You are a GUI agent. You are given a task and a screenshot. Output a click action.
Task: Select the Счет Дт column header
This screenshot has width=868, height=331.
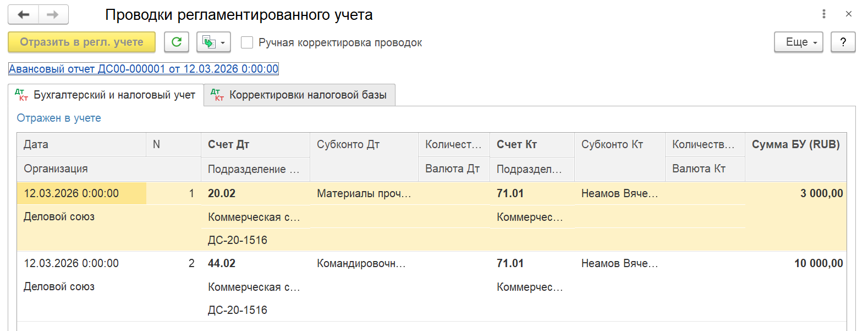tap(256, 144)
